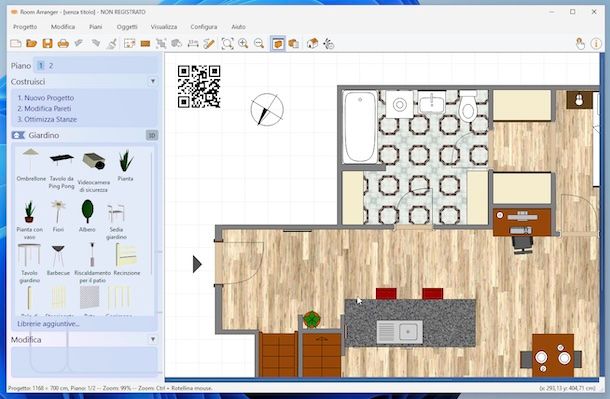610x399 pixels.
Task: Click the walk-through cursor toolbar icon
Action: coord(328,44)
